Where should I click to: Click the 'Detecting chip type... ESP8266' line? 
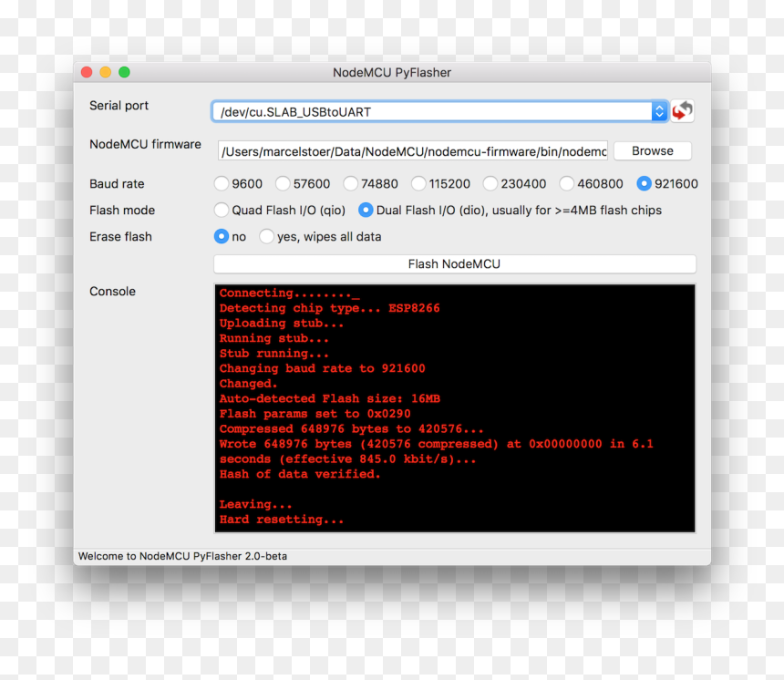pos(329,308)
